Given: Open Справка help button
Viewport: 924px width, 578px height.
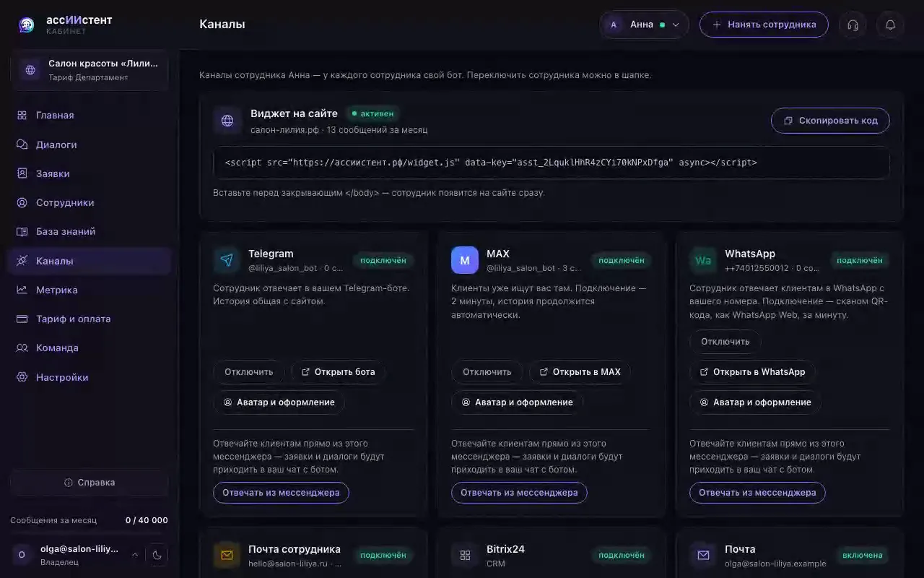Looking at the screenshot, I should point(90,483).
